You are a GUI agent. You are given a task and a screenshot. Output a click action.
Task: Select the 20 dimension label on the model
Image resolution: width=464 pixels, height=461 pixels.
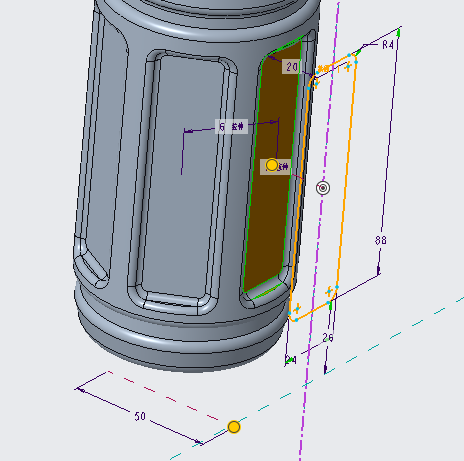pyautogui.click(x=291, y=67)
